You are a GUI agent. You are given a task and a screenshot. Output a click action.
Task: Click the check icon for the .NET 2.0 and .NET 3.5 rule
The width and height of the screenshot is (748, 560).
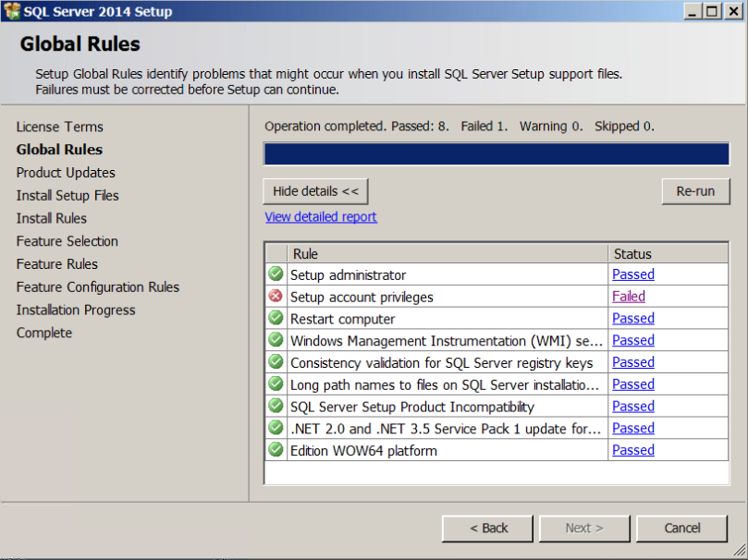[276, 428]
